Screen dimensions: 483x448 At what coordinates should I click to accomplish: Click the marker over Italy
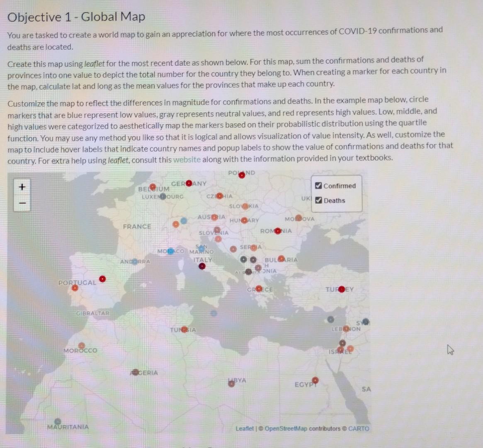click(202, 267)
